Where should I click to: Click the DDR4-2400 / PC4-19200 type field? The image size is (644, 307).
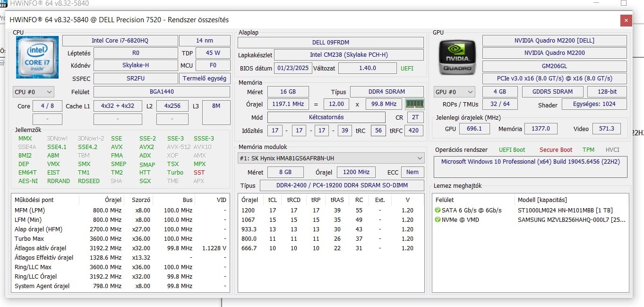(342, 185)
